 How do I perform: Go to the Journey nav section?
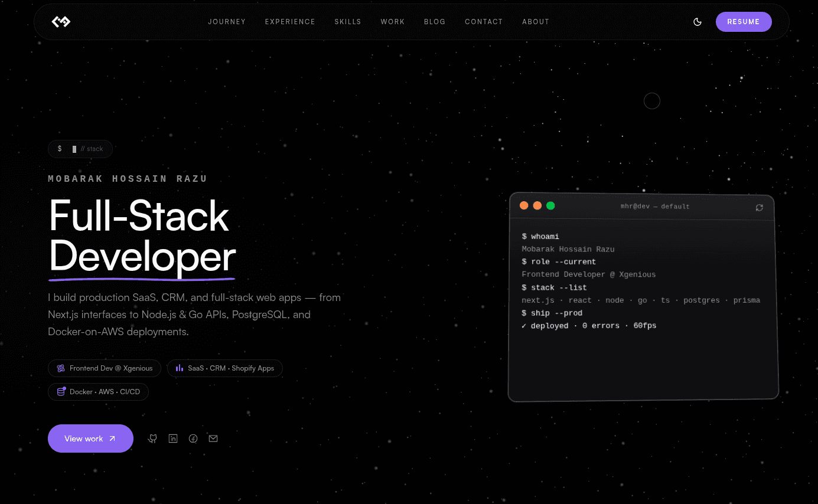pos(227,22)
